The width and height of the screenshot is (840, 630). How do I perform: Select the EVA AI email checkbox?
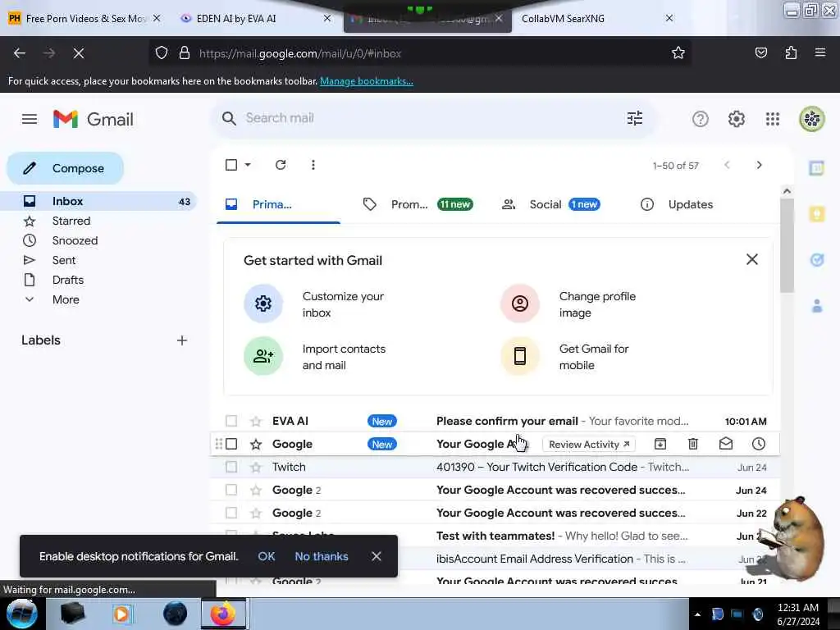point(231,421)
